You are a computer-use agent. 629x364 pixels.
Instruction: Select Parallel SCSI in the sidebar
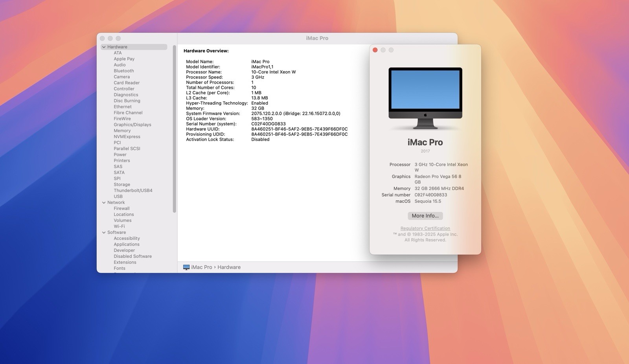pos(127,149)
